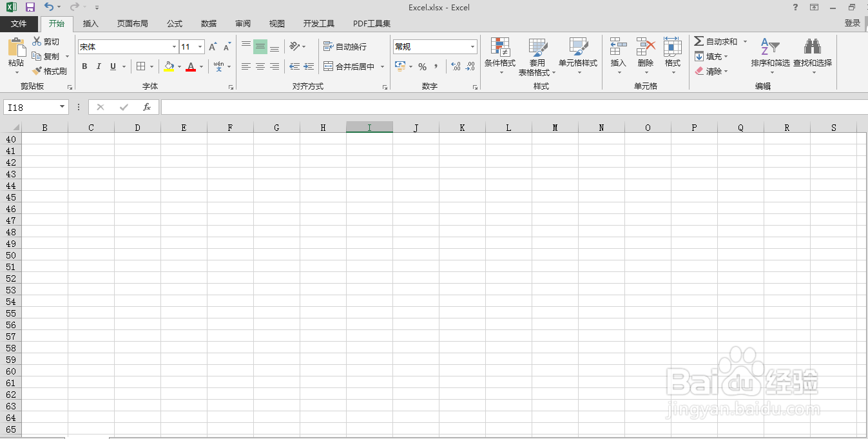Open 排序和筛选 sort and filter
Viewport: 868px width, 439px height.
[x=770, y=55]
